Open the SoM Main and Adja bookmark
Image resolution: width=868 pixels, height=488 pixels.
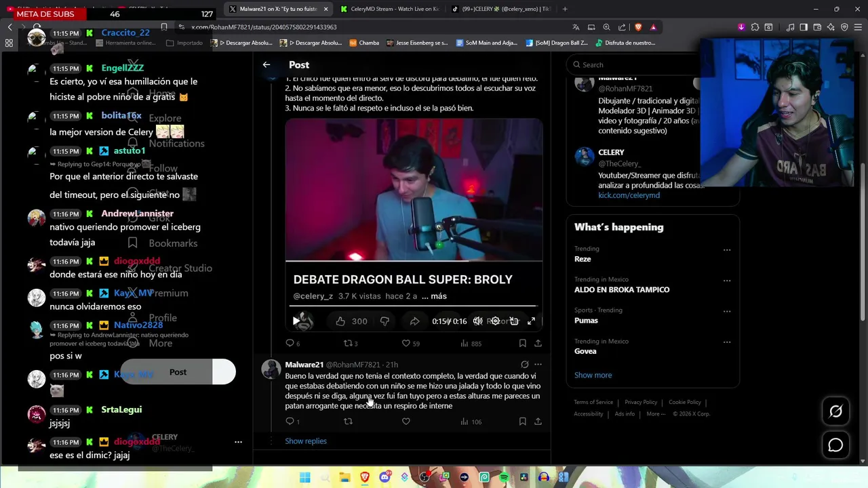pyautogui.click(x=486, y=43)
